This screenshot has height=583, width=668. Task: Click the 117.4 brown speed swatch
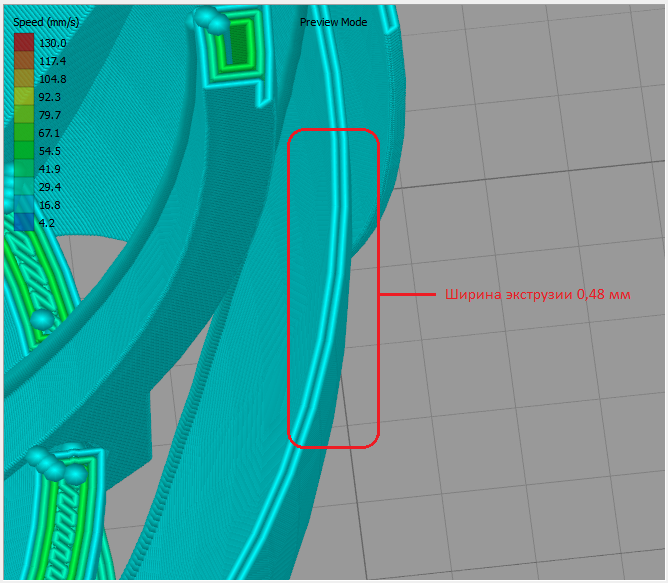(24, 61)
